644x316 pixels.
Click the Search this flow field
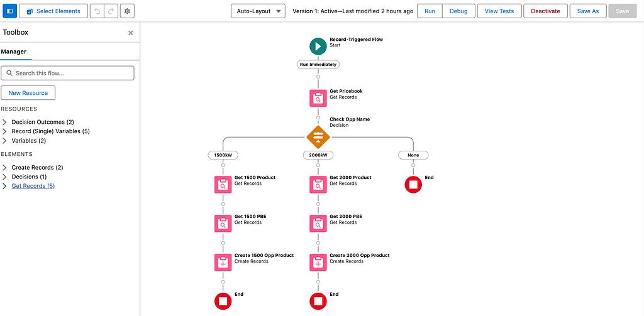68,74
